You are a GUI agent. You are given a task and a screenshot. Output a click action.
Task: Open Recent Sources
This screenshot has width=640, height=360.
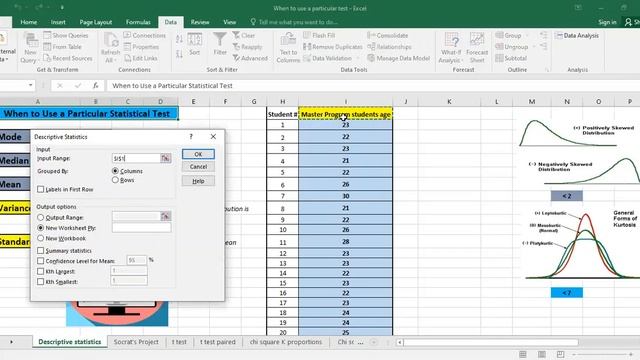(x=68, y=58)
